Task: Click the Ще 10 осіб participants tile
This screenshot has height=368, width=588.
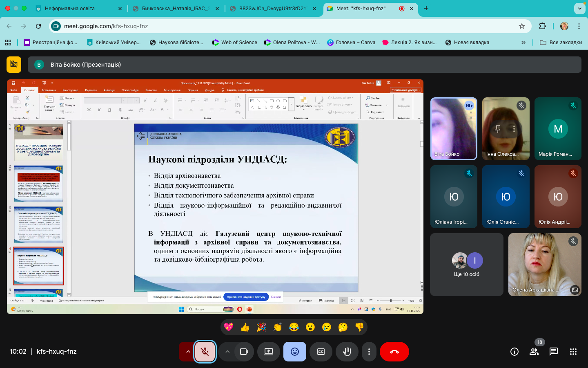Action: click(466, 265)
